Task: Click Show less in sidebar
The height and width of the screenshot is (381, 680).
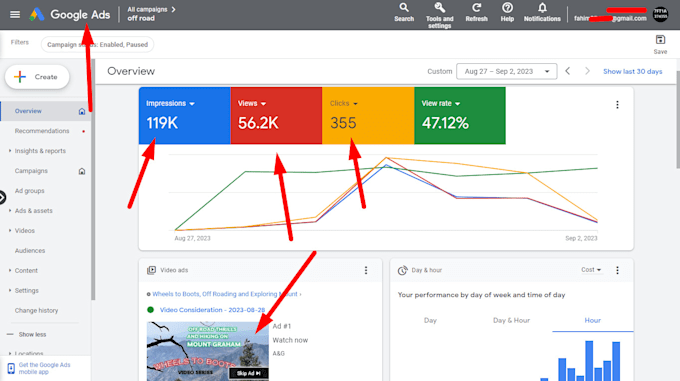Action: click(32, 335)
